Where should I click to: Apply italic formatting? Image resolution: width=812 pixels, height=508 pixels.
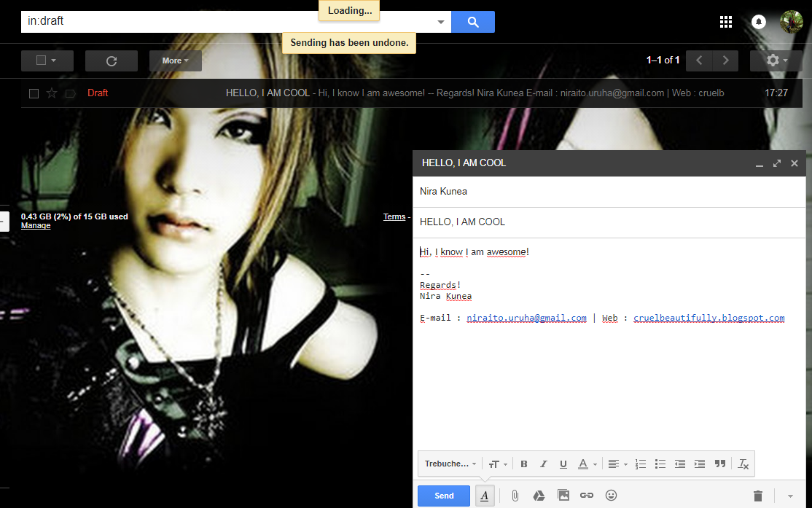pos(543,464)
